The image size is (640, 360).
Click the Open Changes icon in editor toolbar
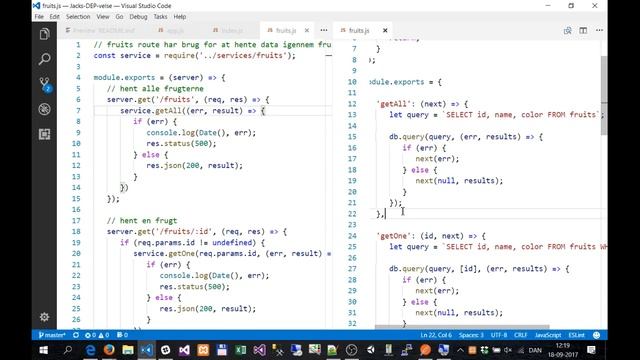point(567,31)
